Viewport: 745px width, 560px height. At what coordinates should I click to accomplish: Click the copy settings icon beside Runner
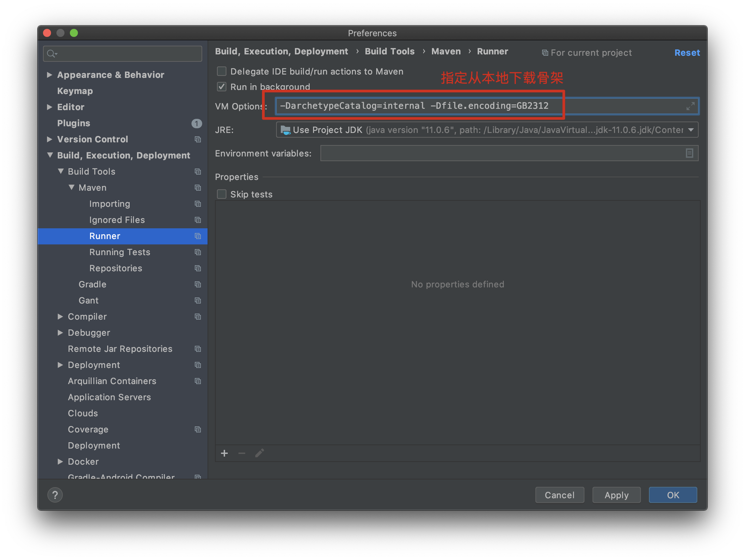point(198,236)
